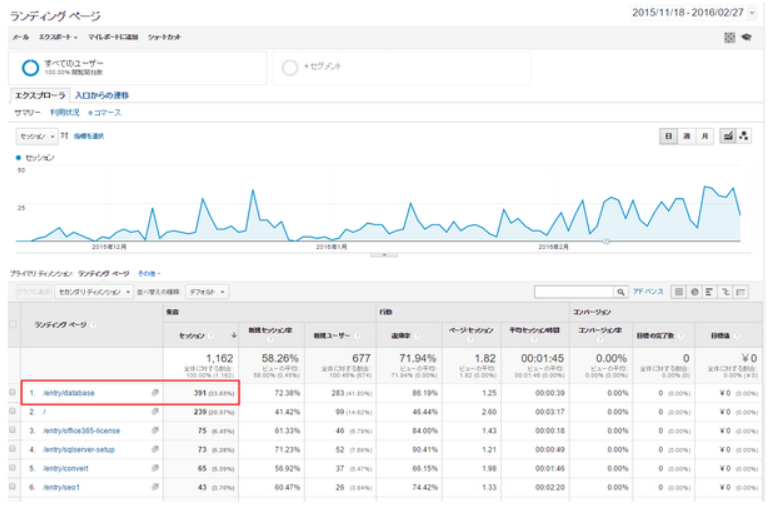
Task: Check the box for /entry/convert row
Action: 12,468
